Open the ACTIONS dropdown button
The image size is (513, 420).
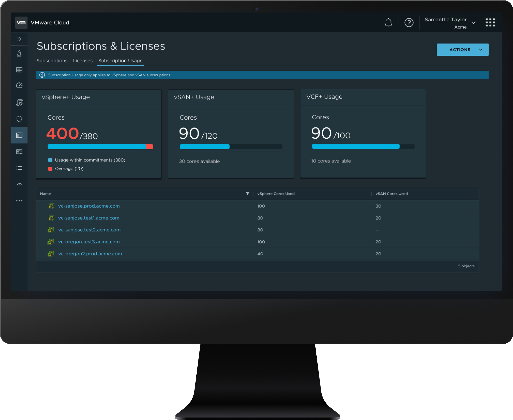click(463, 49)
